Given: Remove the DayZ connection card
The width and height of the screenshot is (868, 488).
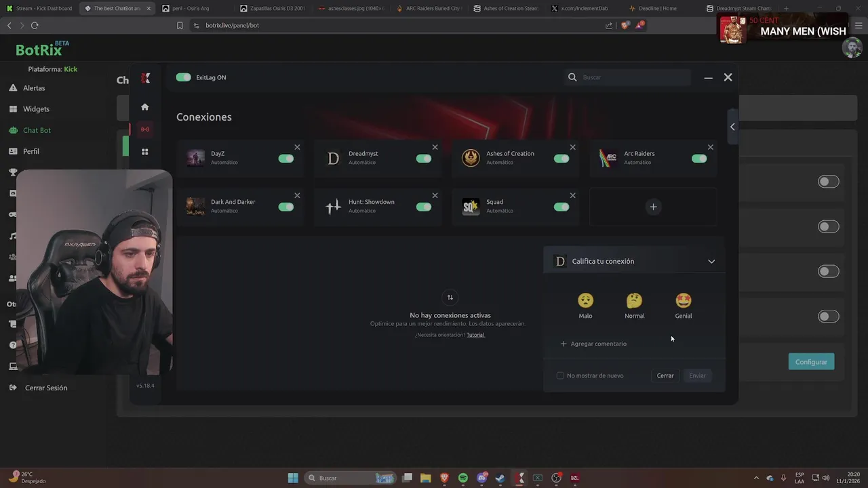Looking at the screenshot, I should [297, 147].
